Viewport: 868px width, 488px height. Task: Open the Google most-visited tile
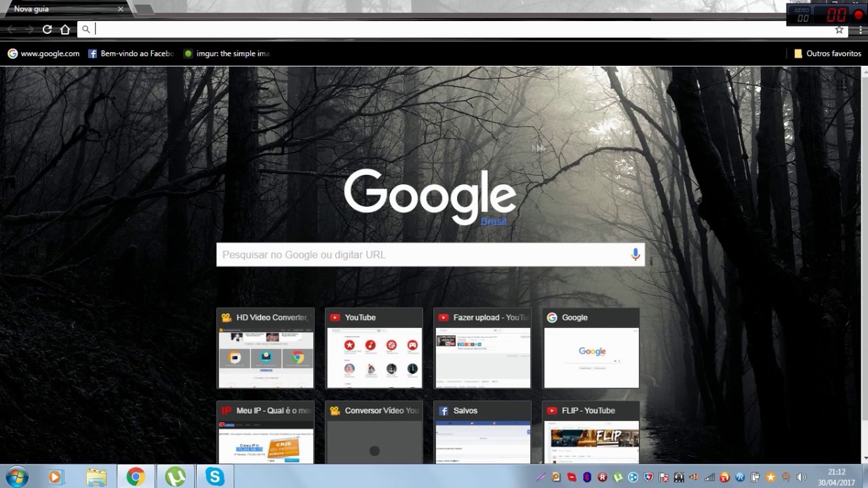pyautogui.click(x=591, y=348)
